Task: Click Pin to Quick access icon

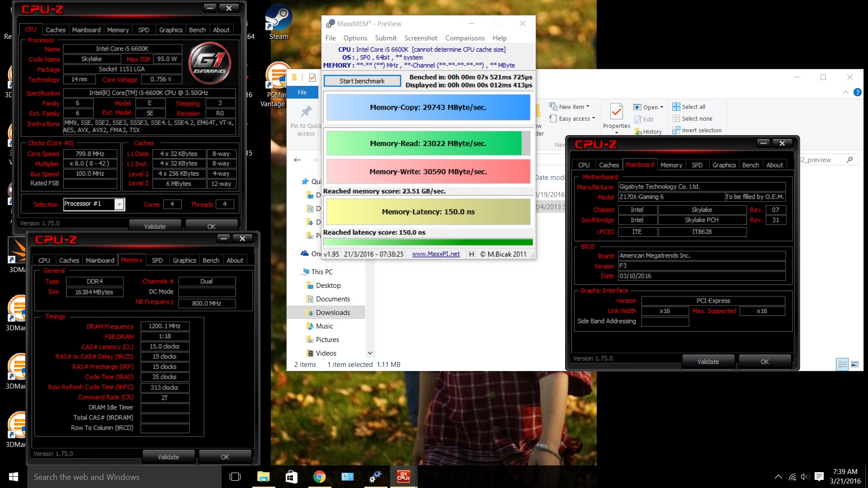Action: pos(307,111)
